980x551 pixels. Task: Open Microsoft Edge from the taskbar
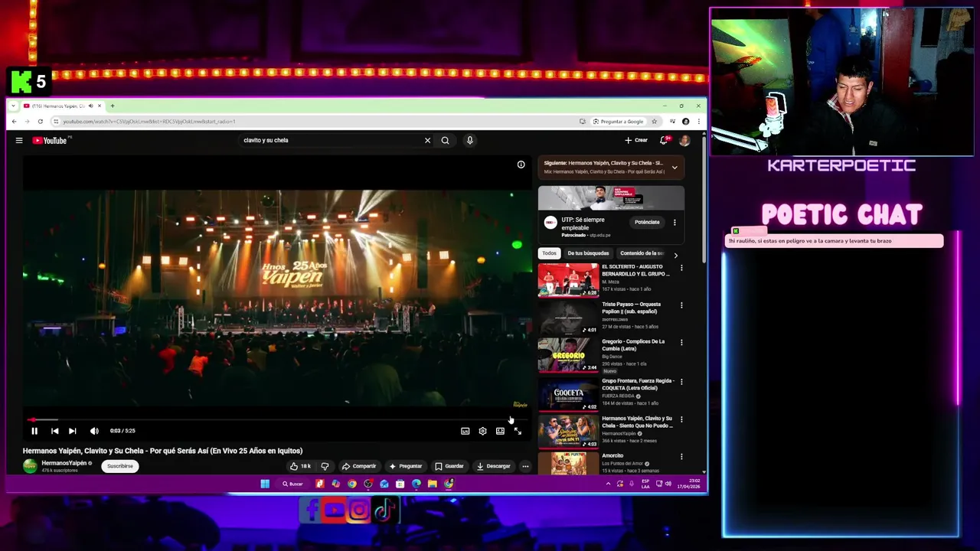tap(416, 484)
